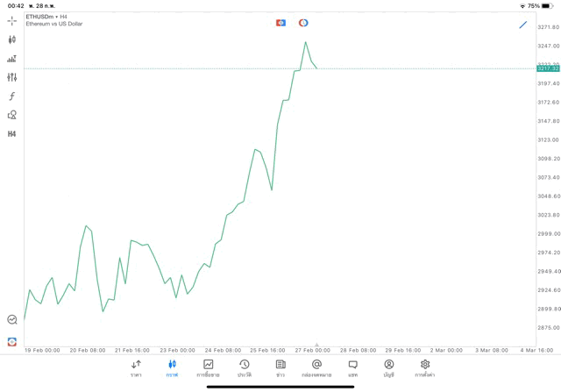Tap the current price label 3217.32
The image size is (561, 392).
coord(548,68)
